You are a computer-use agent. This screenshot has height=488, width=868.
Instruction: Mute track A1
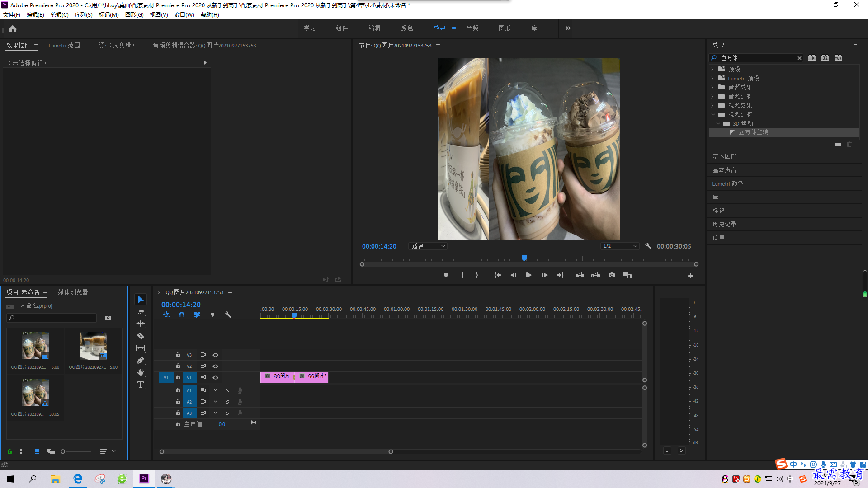tap(215, 390)
